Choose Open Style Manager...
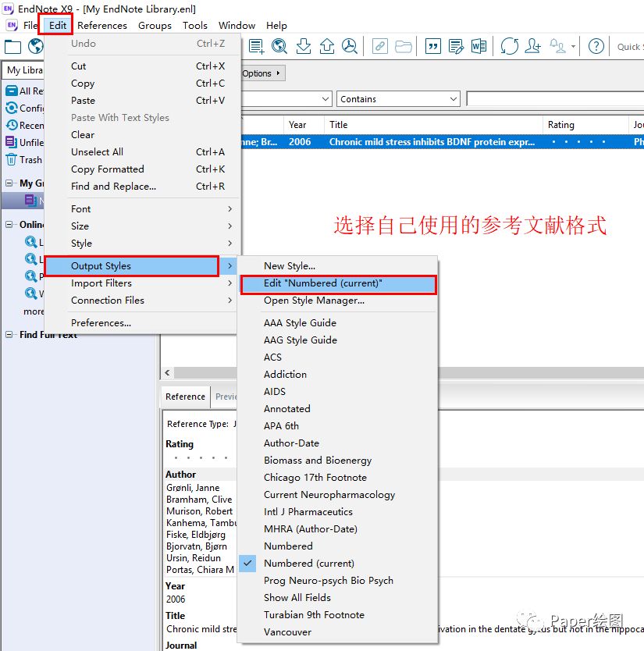This screenshot has width=644, height=651. pyautogui.click(x=339, y=301)
